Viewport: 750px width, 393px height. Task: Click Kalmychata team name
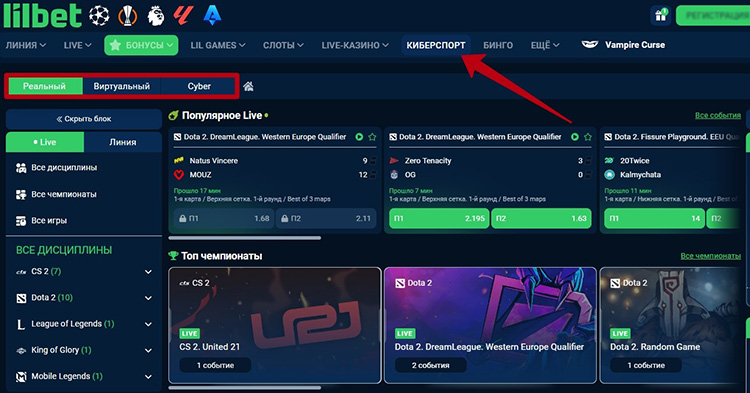(x=640, y=175)
